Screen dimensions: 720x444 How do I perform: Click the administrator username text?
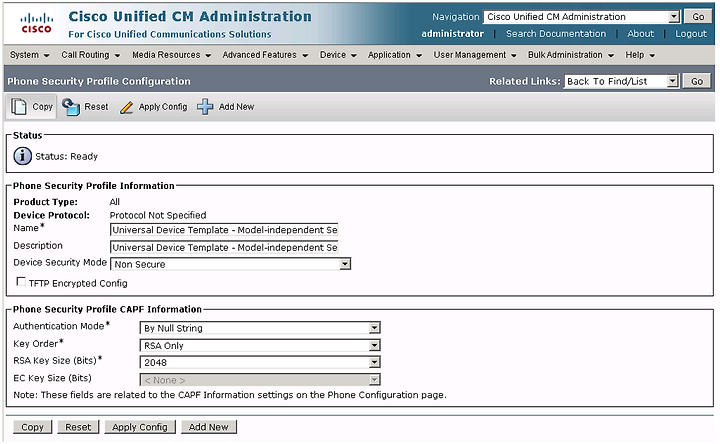pos(452,34)
